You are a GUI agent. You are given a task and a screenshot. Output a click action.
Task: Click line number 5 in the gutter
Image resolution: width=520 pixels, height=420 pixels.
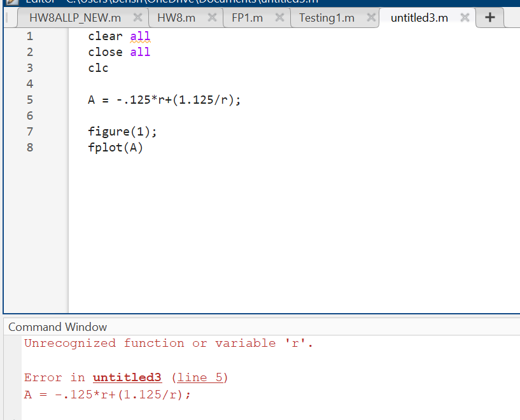point(29,100)
